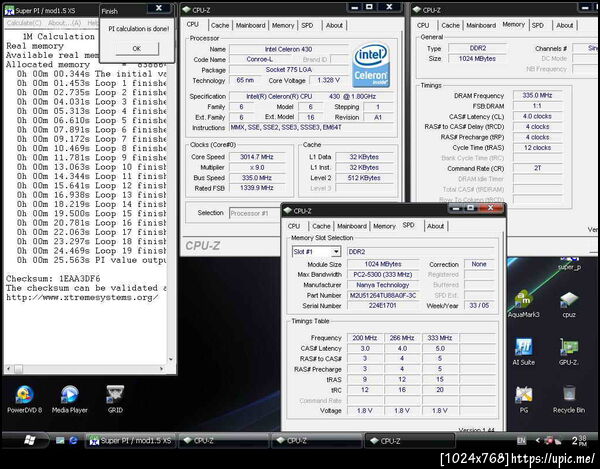Viewport: 600px width, 469px height.
Task: Close the Finish dialog with X
Action: pyautogui.click(x=159, y=8)
